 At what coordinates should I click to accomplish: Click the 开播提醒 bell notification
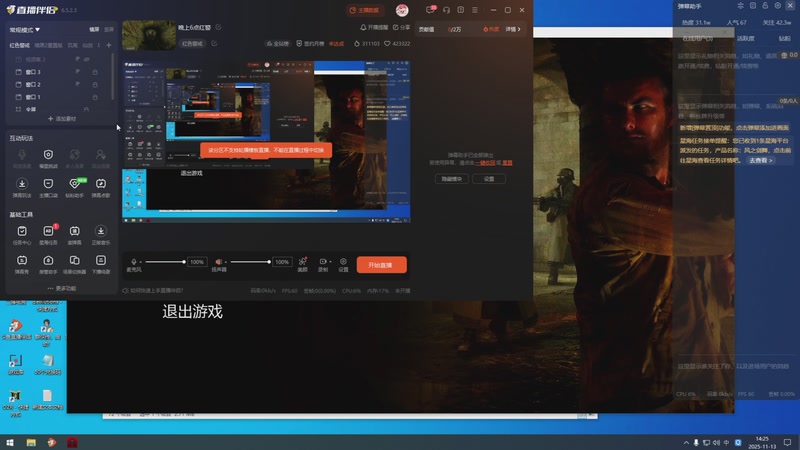pos(374,27)
